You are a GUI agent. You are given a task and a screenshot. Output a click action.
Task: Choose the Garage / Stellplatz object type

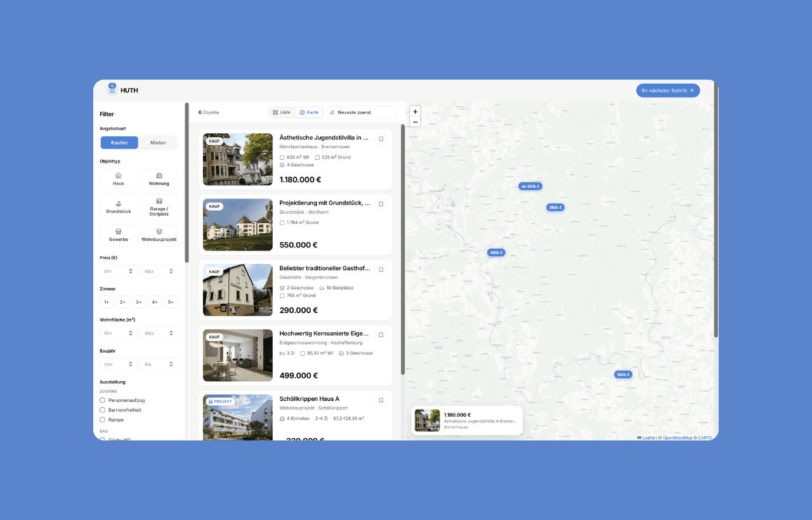pos(159,207)
